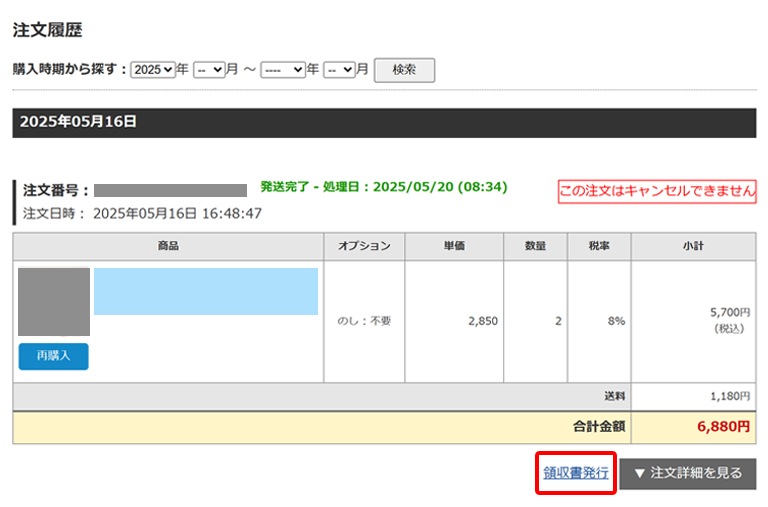Viewport: 768px width, 507px height.
Task: Select the 2025年05月16日 date header bar
Action: [384, 123]
